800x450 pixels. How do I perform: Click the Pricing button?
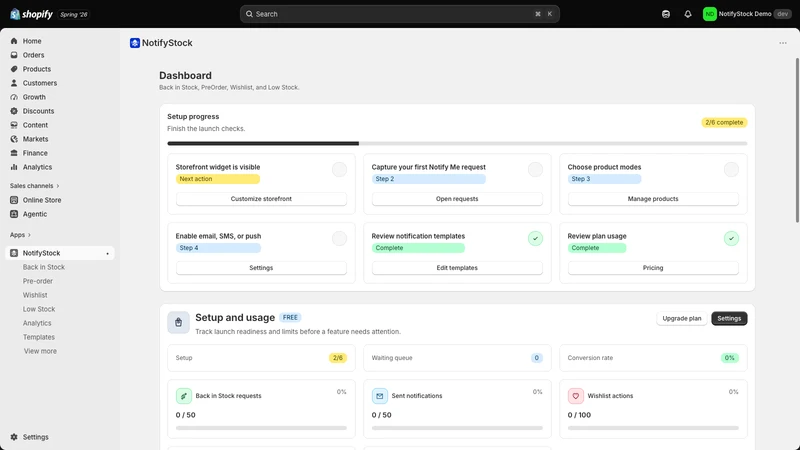coord(653,268)
